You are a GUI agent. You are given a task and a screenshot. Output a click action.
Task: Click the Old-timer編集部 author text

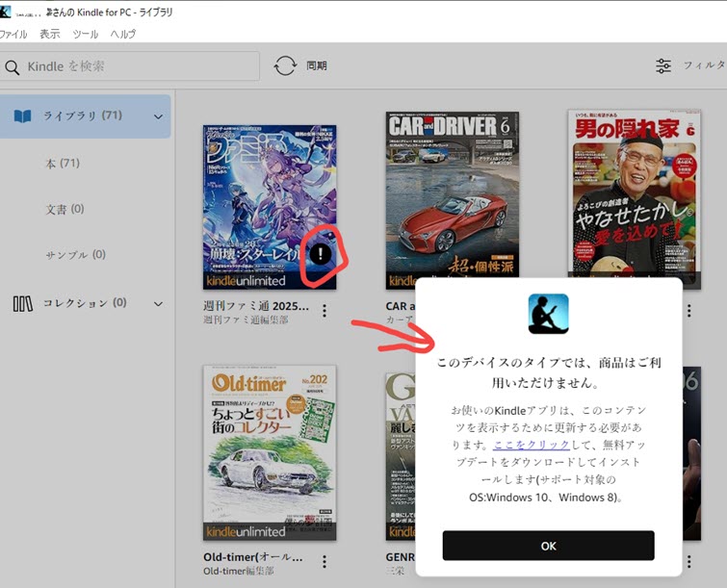pos(238,572)
